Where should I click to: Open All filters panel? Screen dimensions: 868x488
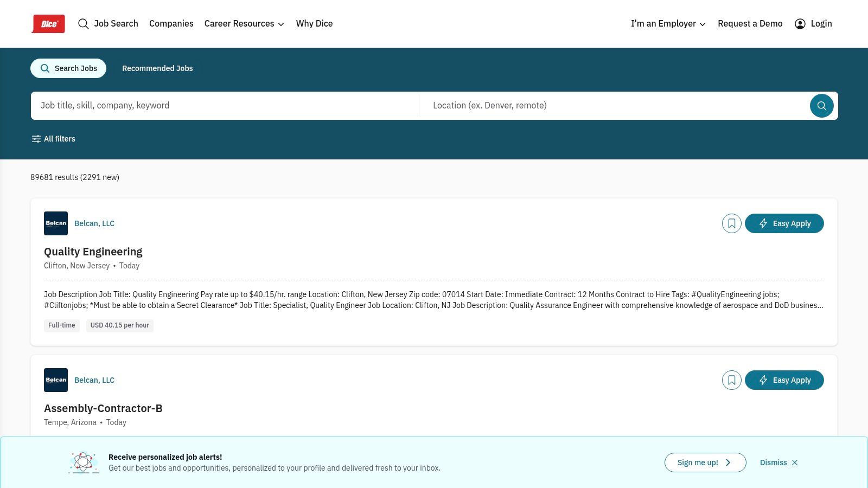click(x=53, y=139)
